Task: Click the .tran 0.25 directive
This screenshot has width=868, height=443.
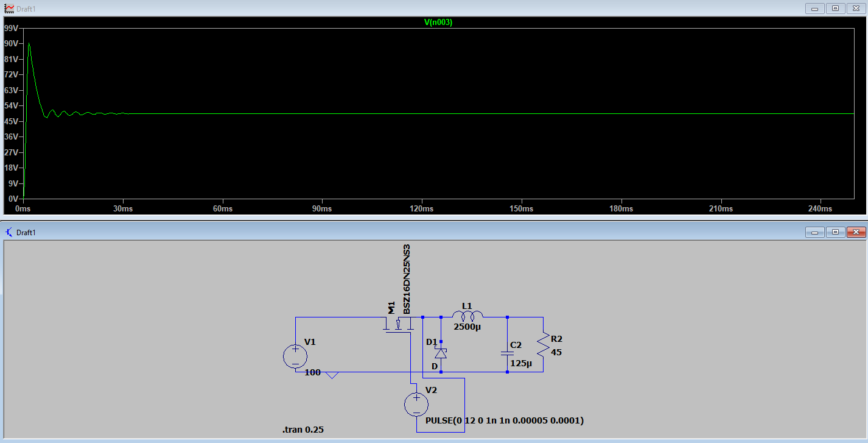Action: point(303,430)
